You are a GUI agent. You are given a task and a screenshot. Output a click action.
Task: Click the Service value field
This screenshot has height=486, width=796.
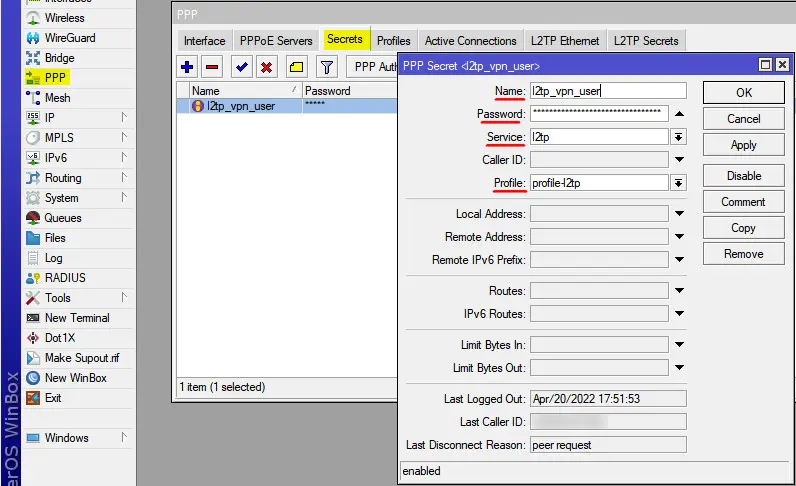599,137
